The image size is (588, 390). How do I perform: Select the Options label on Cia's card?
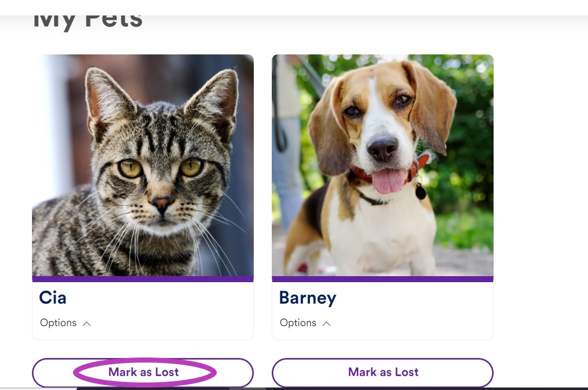pos(58,323)
